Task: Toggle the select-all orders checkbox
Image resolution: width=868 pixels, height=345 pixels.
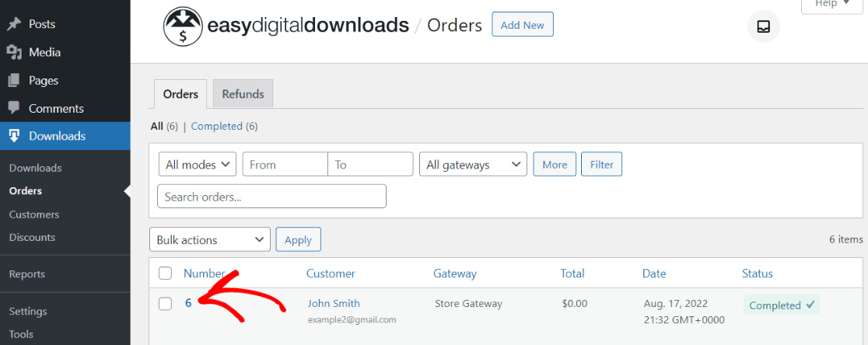Action: (x=165, y=274)
